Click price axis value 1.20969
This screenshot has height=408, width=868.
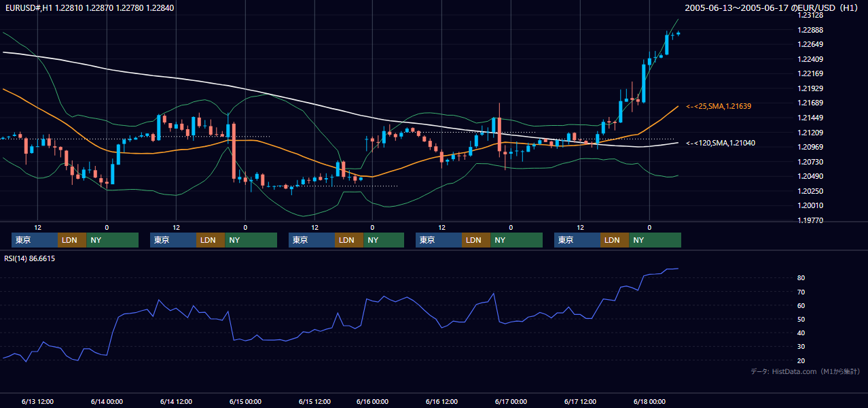tap(810, 147)
